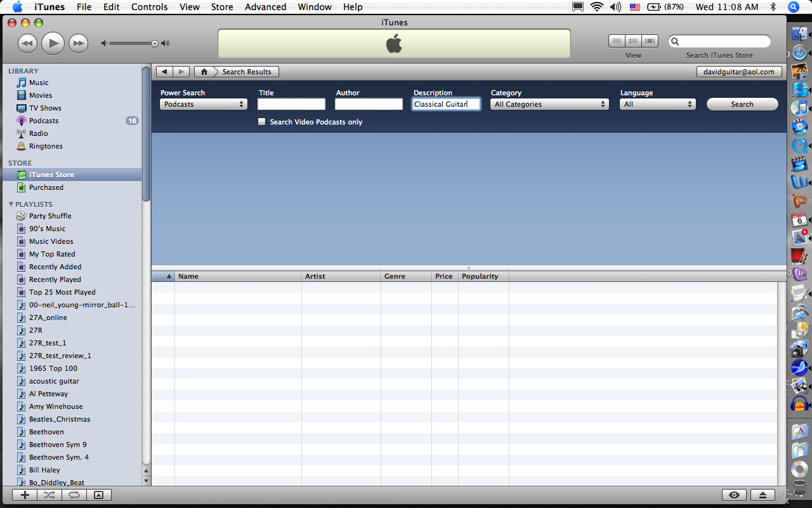Toggle shuffle at bottom bar
The image size is (812, 508).
[49, 495]
